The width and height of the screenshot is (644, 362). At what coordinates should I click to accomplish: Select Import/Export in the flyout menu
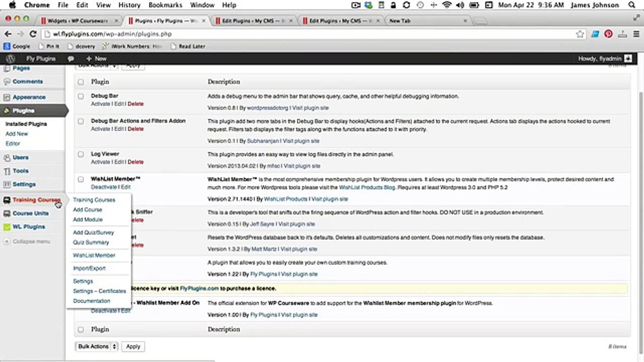(89, 268)
